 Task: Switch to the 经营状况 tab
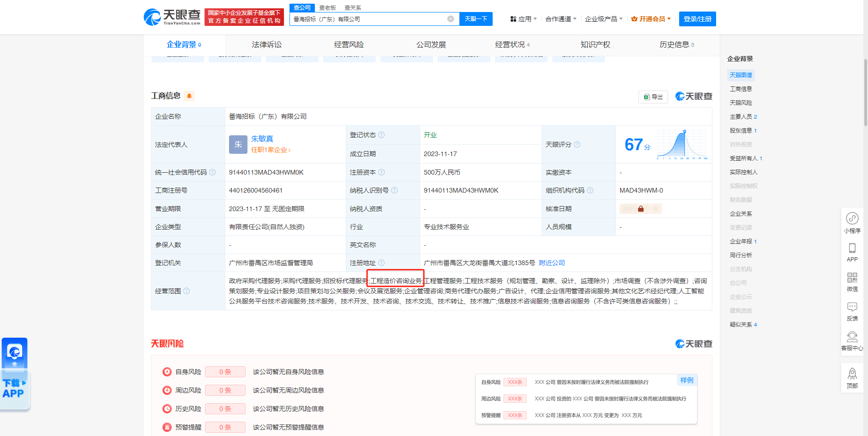(x=512, y=45)
